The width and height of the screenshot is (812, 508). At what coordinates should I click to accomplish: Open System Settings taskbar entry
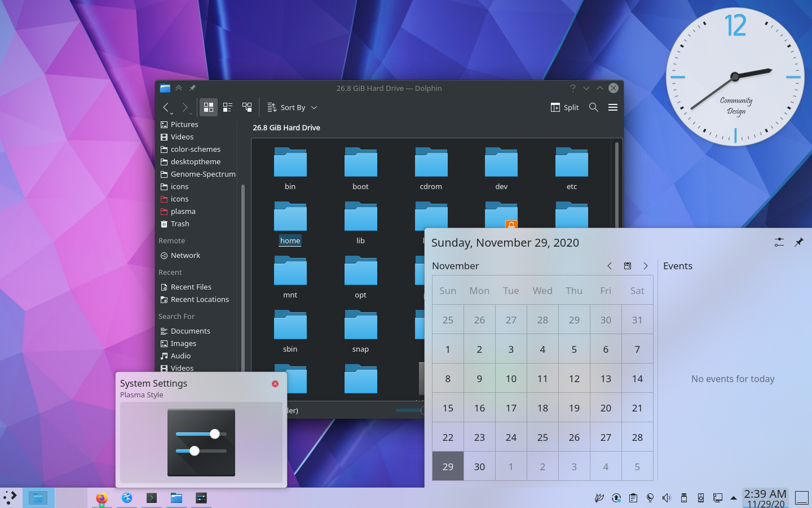pos(201,498)
